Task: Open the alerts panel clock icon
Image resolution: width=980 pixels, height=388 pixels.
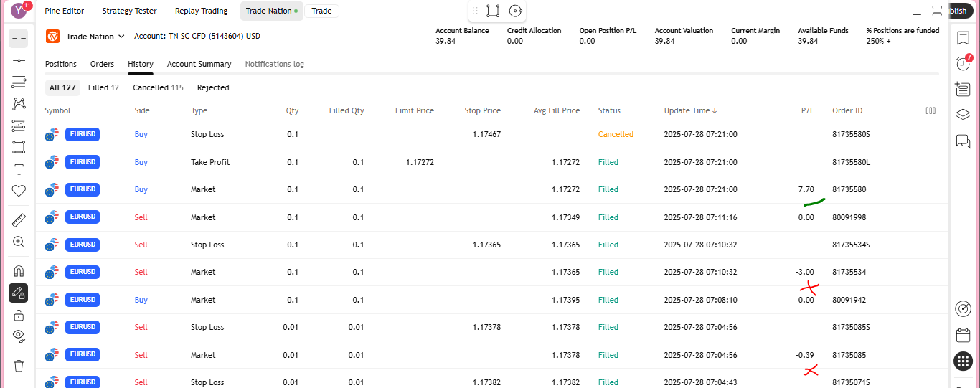Action: 963,64
